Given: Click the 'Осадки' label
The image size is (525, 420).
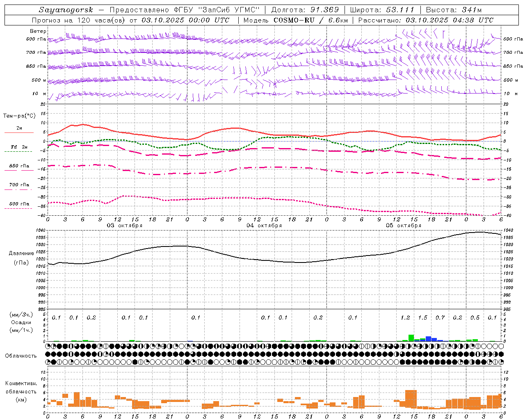Looking at the screenshot, I should (21, 322).
